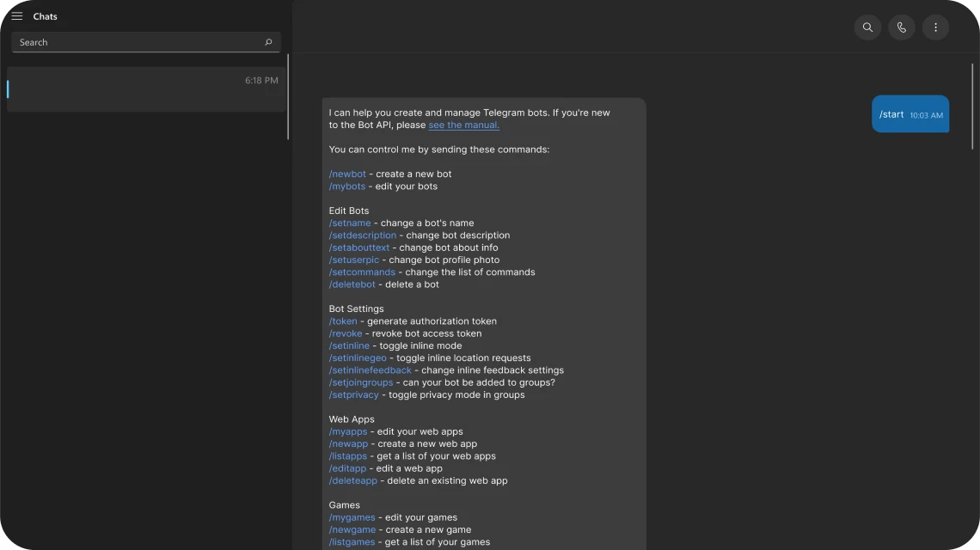Image resolution: width=980 pixels, height=550 pixels.
Task: Open the 'see the manual.' link
Action: click(463, 125)
